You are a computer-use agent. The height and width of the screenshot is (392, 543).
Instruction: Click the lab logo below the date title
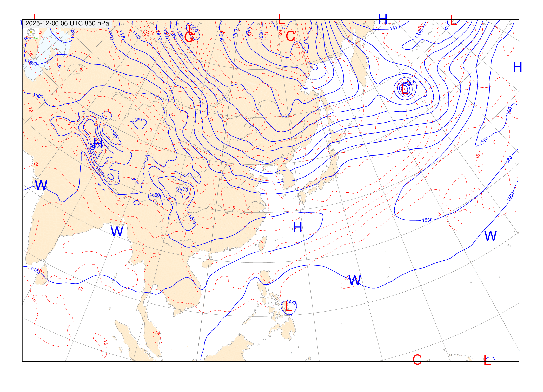[x=31, y=33]
